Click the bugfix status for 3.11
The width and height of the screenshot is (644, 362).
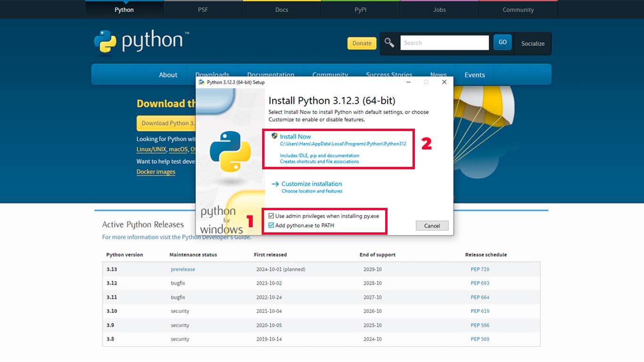[x=178, y=297]
